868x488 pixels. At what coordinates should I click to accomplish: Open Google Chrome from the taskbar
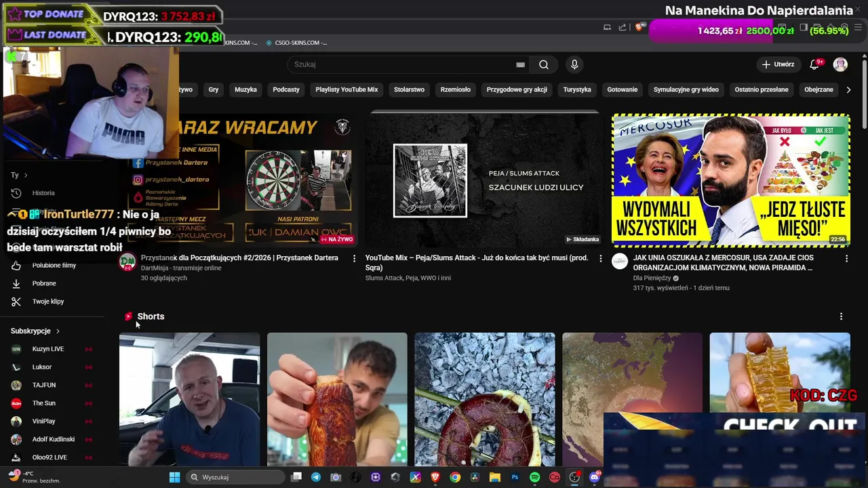click(455, 477)
